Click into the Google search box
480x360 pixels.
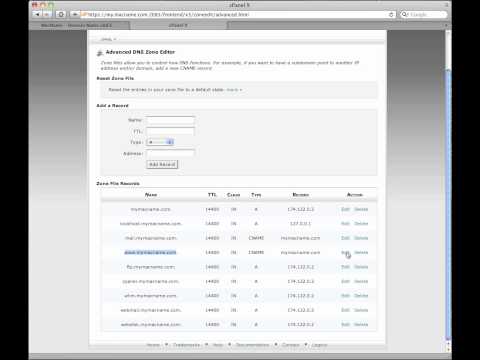pyautogui.click(x=423, y=14)
